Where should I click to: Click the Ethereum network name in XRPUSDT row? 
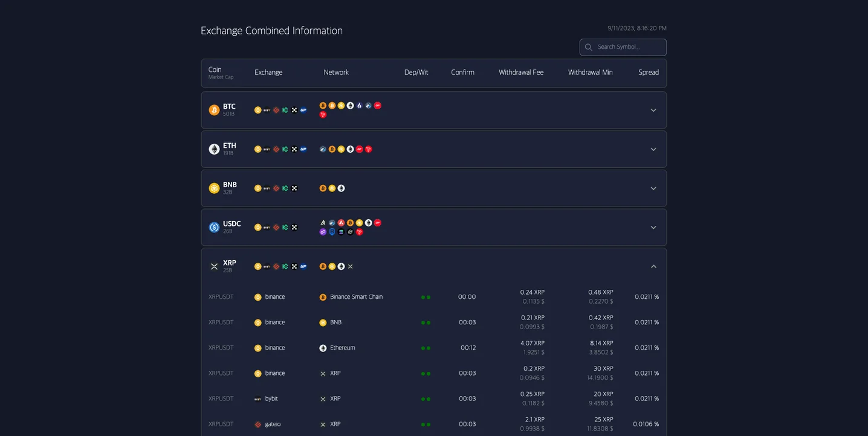point(343,348)
